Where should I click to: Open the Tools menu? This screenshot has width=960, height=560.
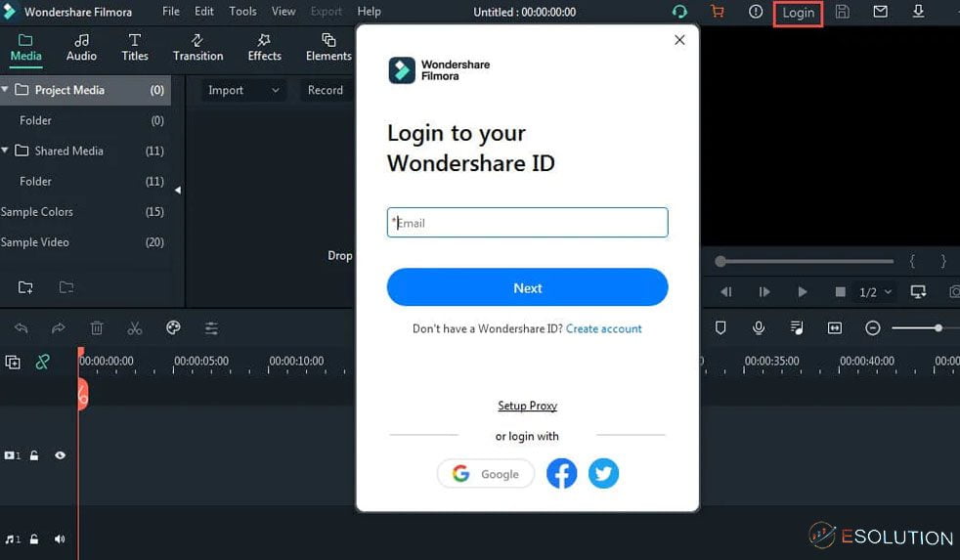click(242, 12)
